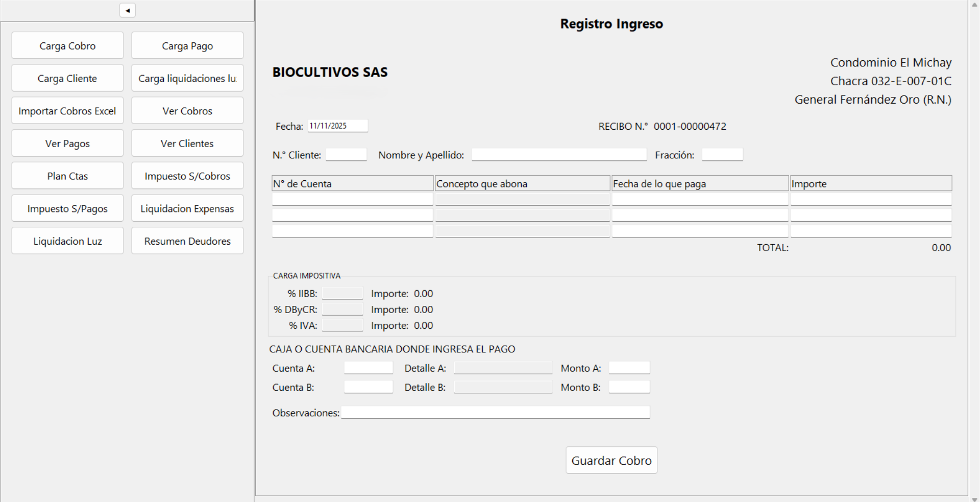Show the Ver Clientes list
This screenshot has width=980, height=502.
[187, 144]
